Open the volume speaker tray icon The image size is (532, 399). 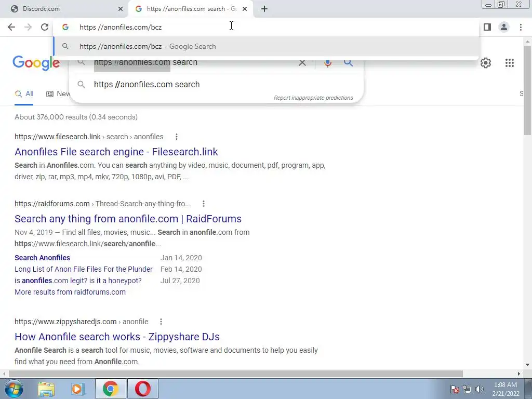480,389
